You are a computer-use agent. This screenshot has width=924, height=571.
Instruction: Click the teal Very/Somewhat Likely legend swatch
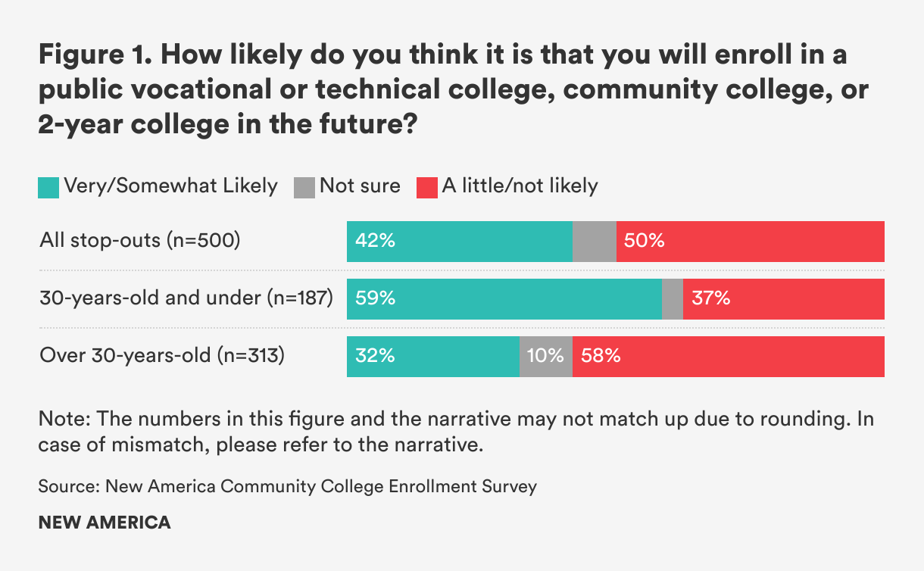[48, 186]
